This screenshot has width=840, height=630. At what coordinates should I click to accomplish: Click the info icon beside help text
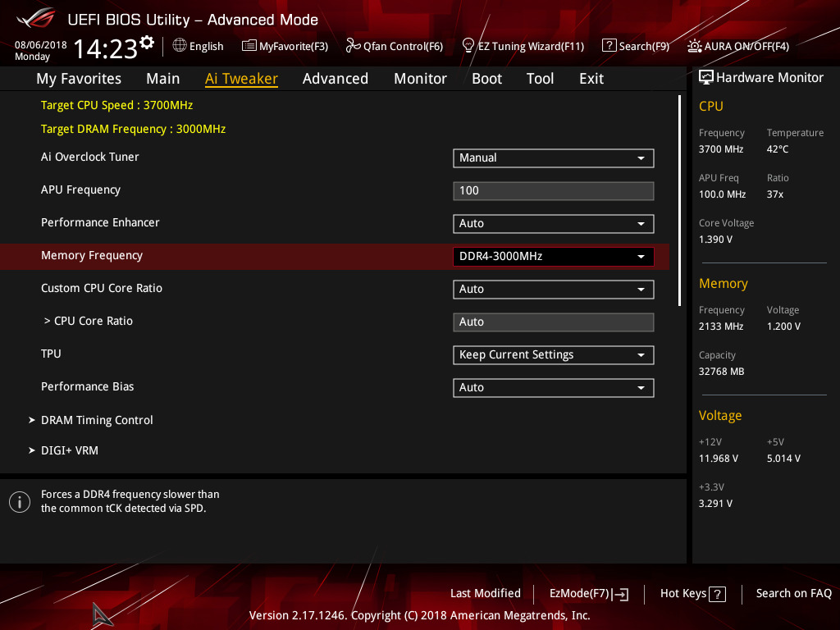20,502
